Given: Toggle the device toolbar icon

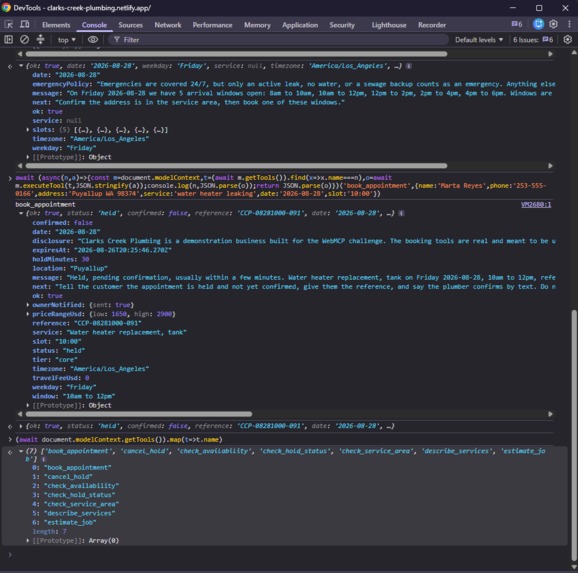Looking at the screenshot, I should click(25, 25).
